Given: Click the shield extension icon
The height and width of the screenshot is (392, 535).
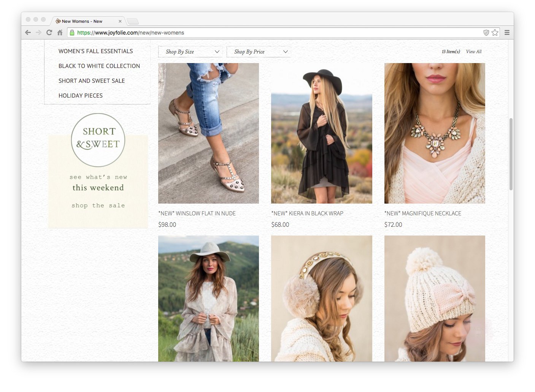Looking at the screenshot, I should (x=486, y=33).
